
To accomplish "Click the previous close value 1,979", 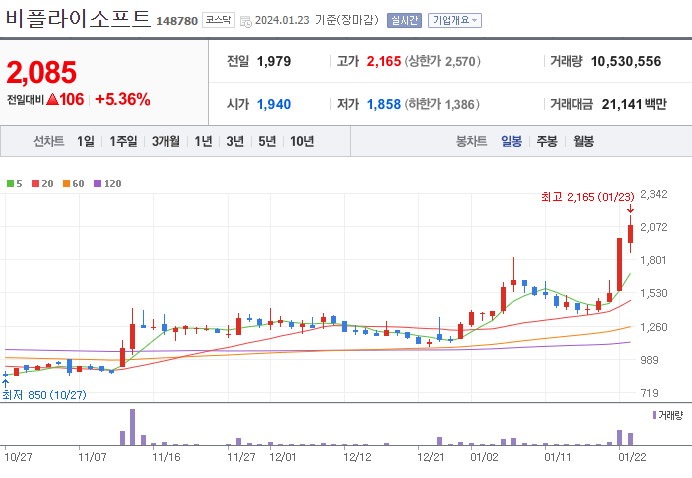I will [274, 61].
